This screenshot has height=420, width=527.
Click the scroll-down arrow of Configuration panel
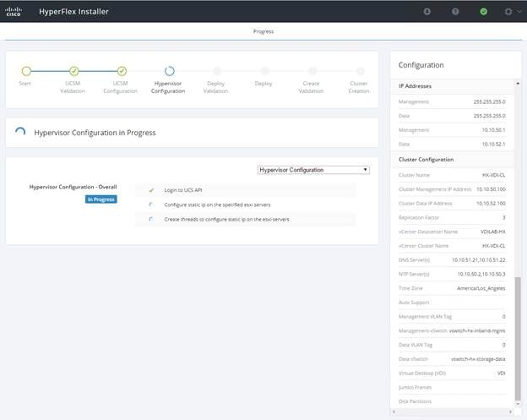(518, 404)
